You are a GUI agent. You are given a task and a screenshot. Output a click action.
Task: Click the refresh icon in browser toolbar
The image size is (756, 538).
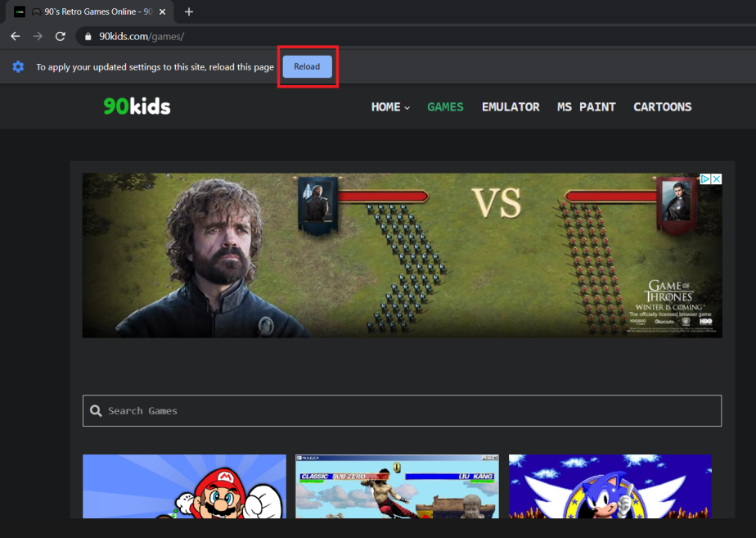(61, 36)
